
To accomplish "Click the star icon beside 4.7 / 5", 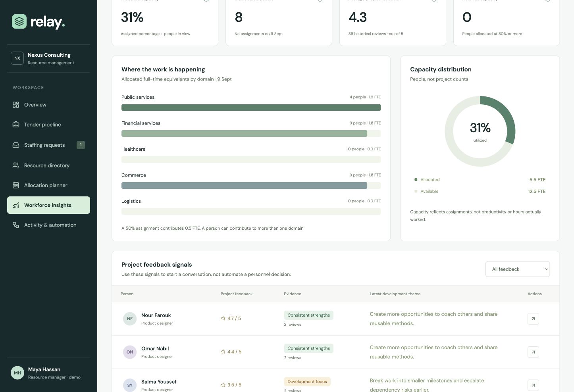I will (223, 318).
